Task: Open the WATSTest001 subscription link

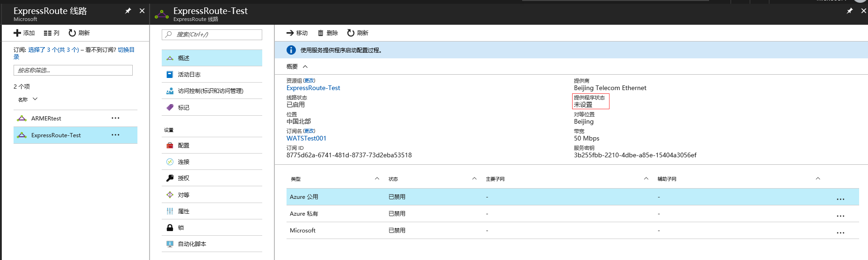Action: click(306, 138)
